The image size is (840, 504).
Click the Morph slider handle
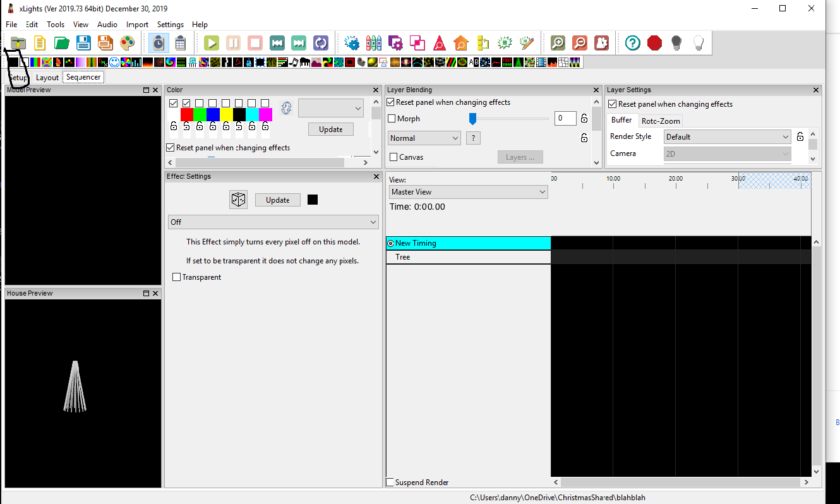[x=472, y=119]
